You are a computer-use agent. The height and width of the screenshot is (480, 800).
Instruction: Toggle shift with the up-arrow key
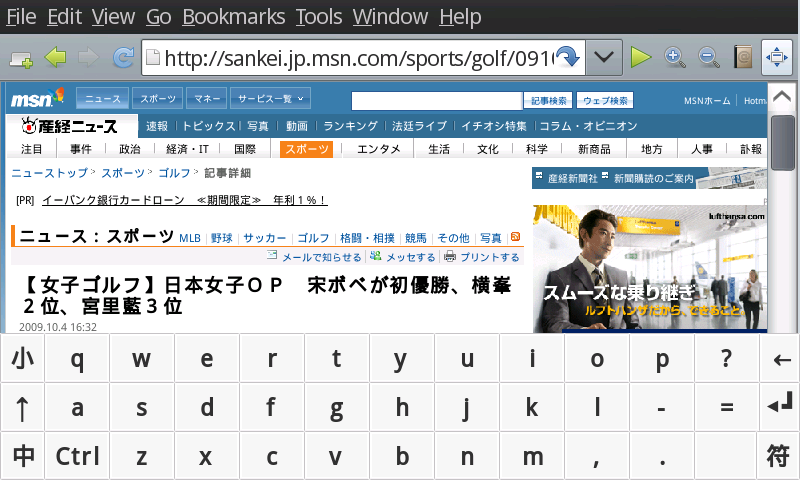pyautogui.click(x=22, y=407)
